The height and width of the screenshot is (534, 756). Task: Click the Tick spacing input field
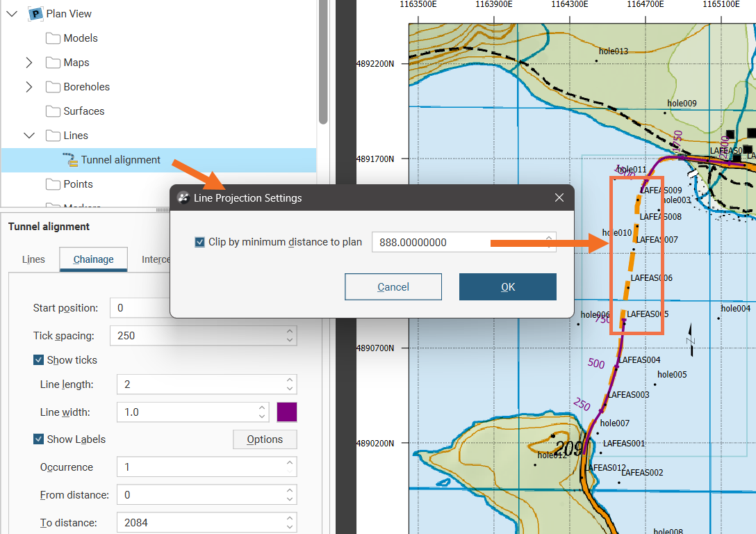click(x=198, y=336)
